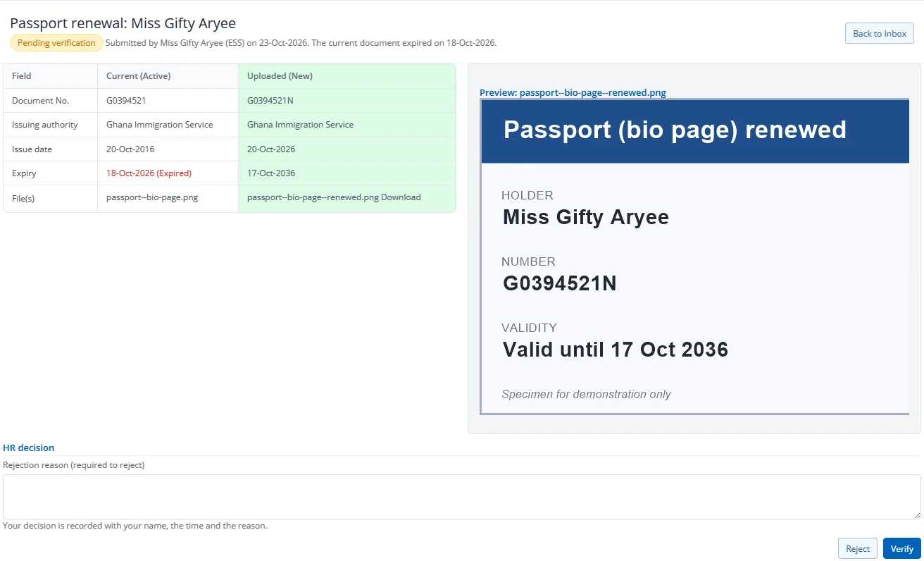Image resolution: width=924 pixels, height=561 pixels.
Task: Click the 'Rejection reason (required to reject)' label
Action: pyautogui.click(x=74, y=465)
